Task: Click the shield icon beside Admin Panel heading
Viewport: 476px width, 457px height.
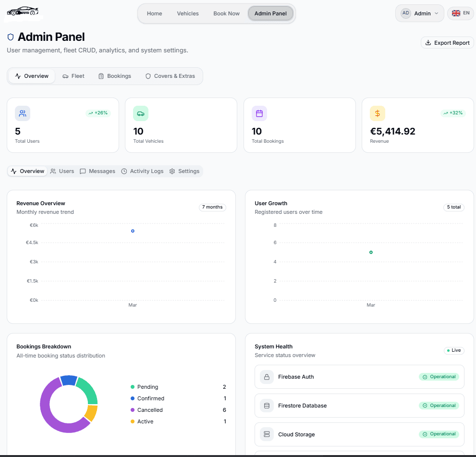Action: tap(10, 37)
